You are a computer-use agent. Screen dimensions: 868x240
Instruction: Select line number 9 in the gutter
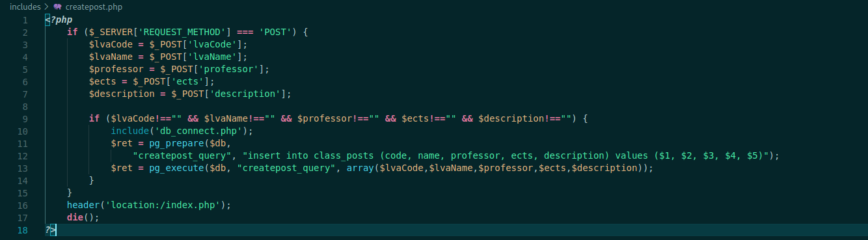25,118
